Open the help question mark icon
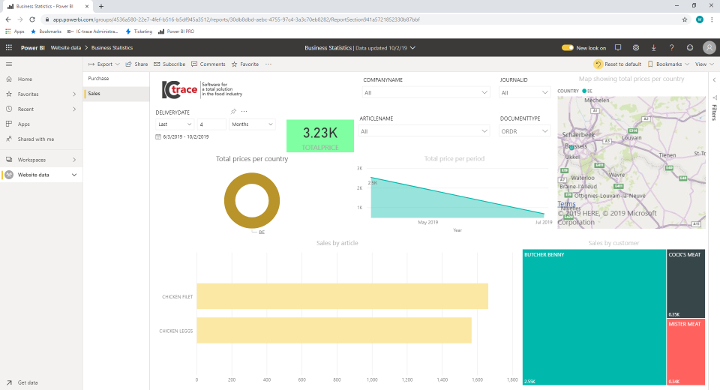Viewport: 720px width, 390px height. pos(672,48)
